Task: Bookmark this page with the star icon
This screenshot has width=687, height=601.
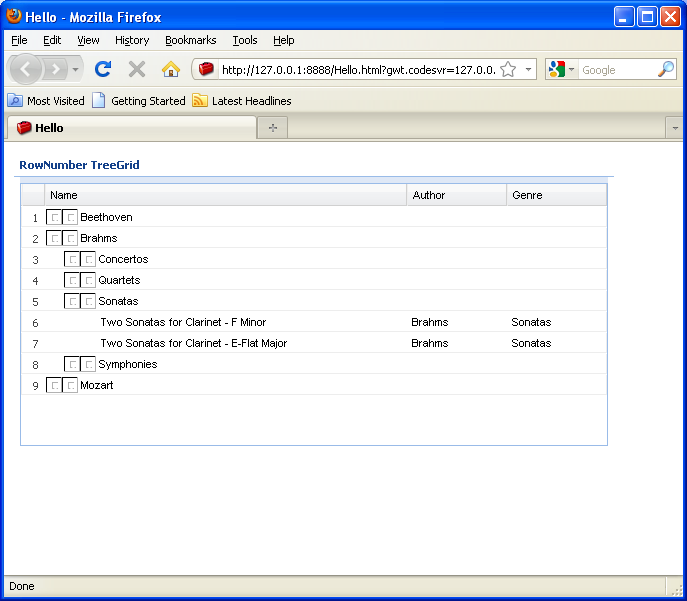Action: tap(508, 69)
